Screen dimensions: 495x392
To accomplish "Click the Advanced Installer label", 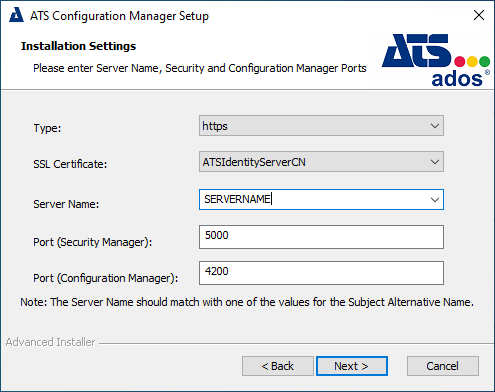I will 50,342.
